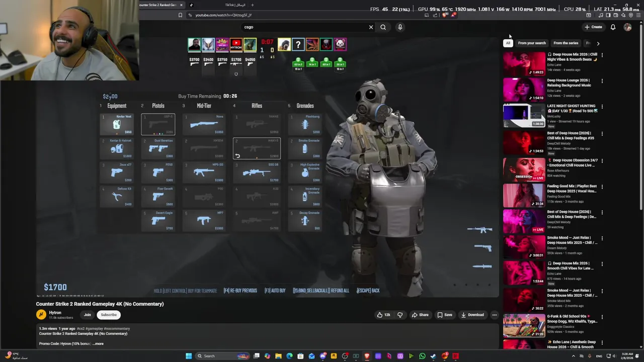Click the bookmark icon in address bar
Viewport: 644px width, 362px height.
180,15
